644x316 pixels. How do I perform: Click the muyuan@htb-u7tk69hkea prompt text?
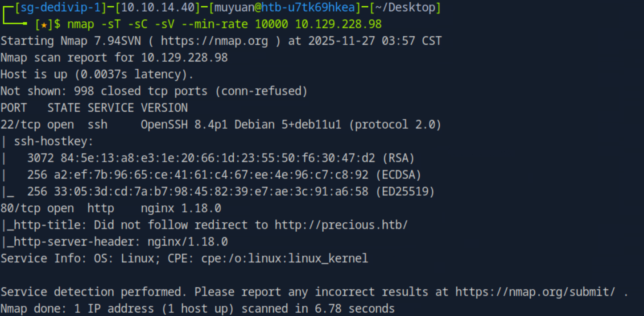pos(285,8)
